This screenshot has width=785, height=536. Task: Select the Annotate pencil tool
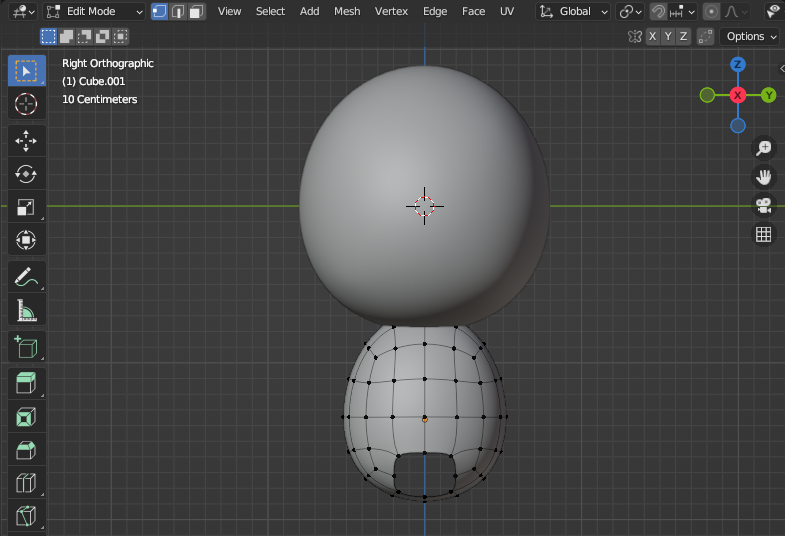coord(26,277)
